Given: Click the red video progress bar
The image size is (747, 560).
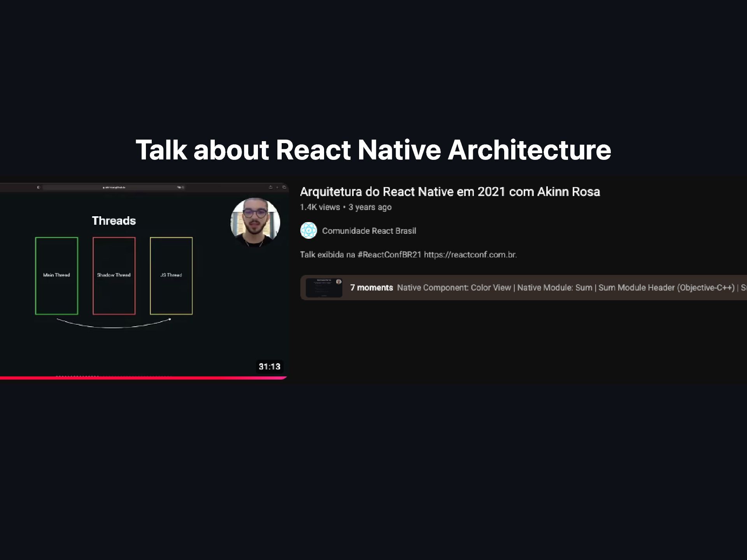Looking at the screenshot, I should (144, 378).
